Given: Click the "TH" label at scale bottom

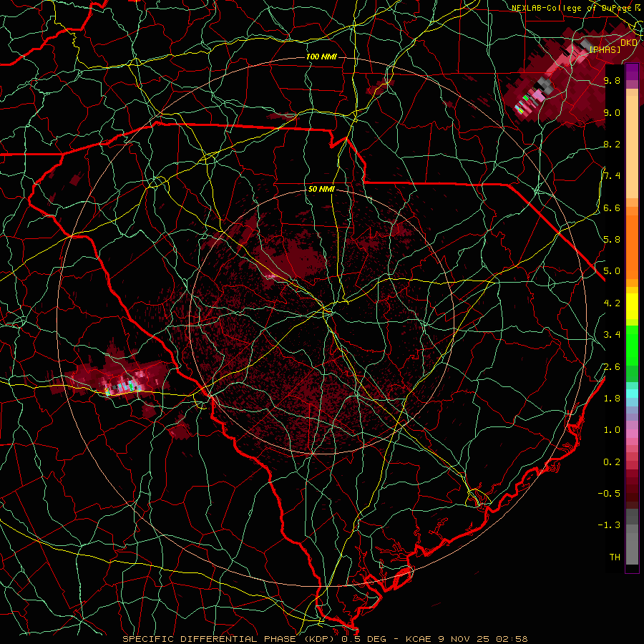Looking at the screenshot, I should tap(615, 557).
